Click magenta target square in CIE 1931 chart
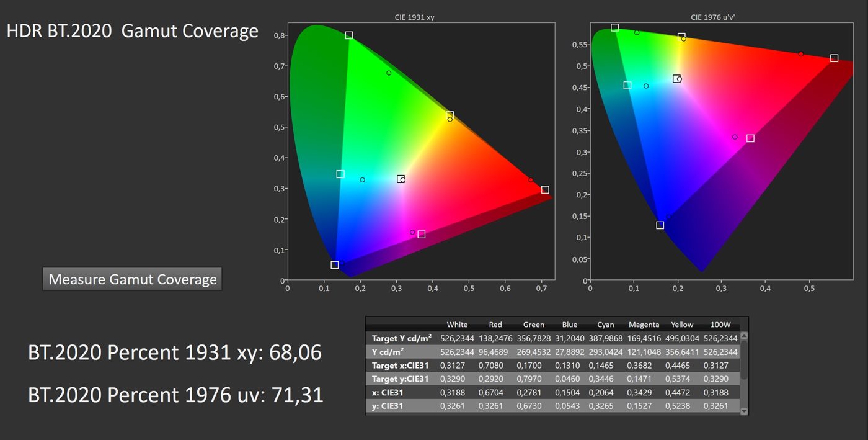The height and width of the screenshot is (440, 868). [x=422, y=235]
